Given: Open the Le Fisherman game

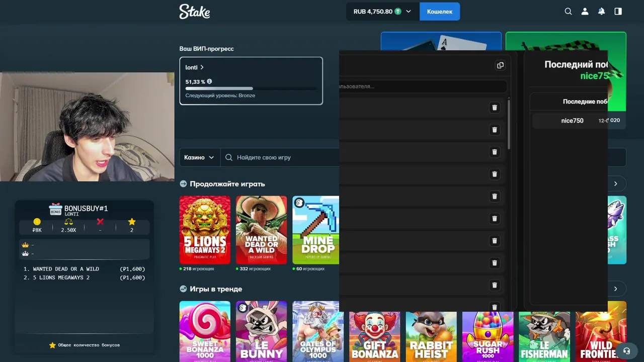Looking at the screenshot, I should pyautogui.click(x=544, y=337).
